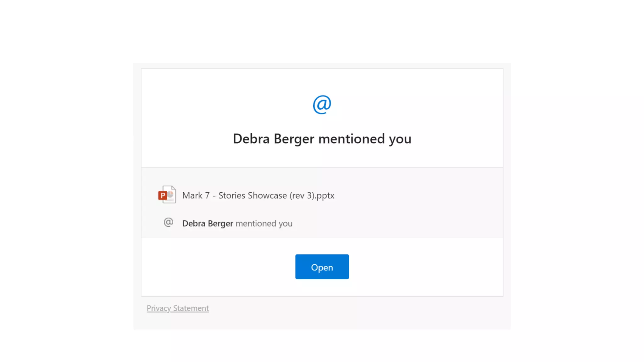Click the '(rev 3).pptx' part of filename
Screen dimensions: 644x362
point(312,195)
